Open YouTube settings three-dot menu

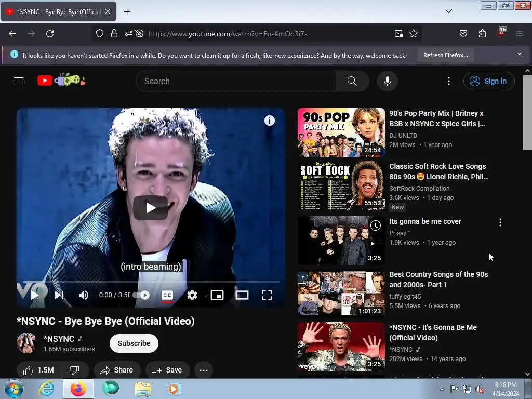[x=448, y=81]
